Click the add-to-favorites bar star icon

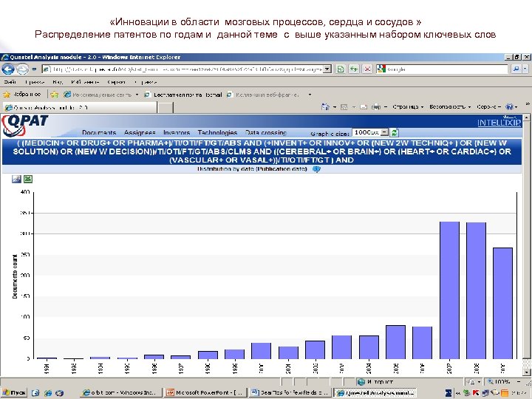point(54,95)
